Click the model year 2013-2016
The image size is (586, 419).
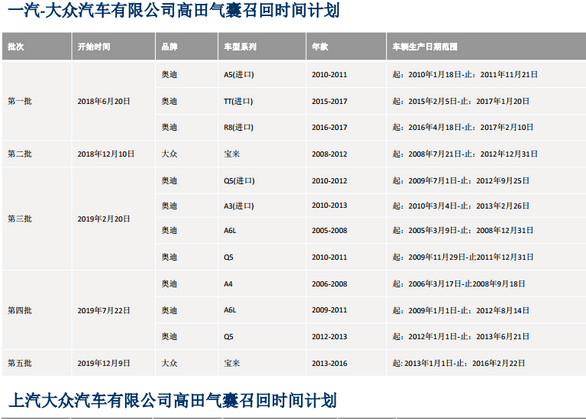click(329, 363)
